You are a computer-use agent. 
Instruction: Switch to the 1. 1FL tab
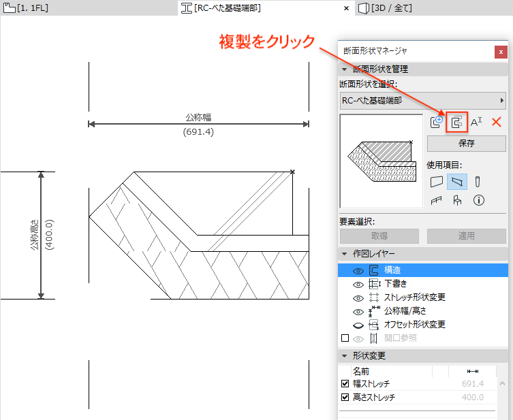[26, 8]
